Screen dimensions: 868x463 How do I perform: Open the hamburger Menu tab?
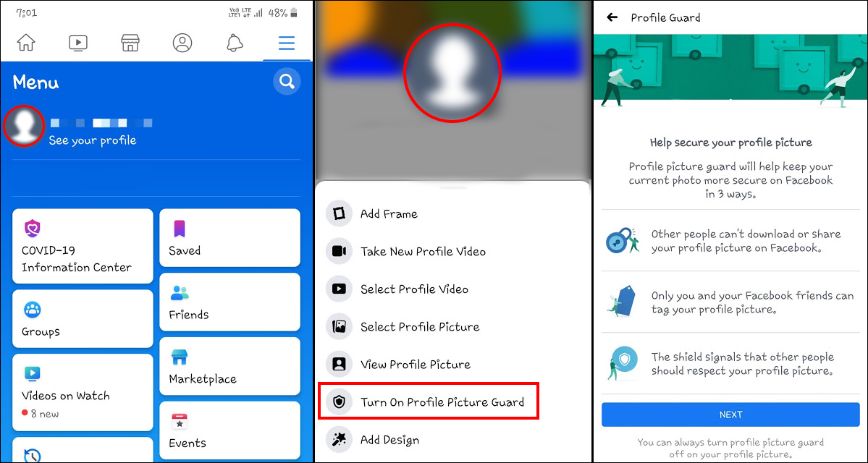click(287, 43)
